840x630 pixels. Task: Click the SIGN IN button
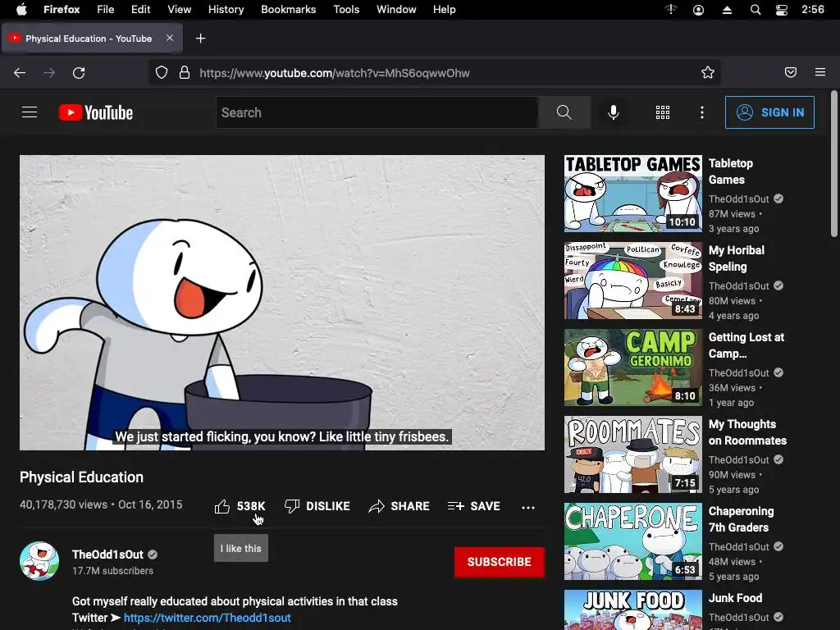click(769, 112)
